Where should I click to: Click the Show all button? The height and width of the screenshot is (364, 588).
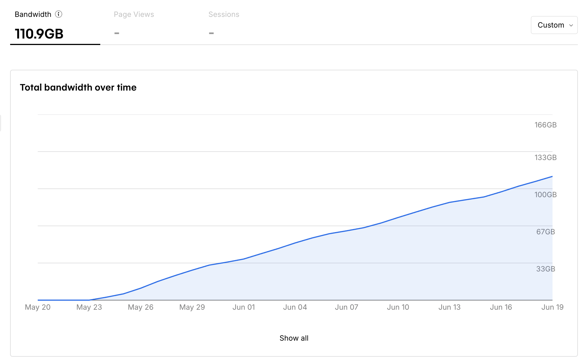click(294, 338)
